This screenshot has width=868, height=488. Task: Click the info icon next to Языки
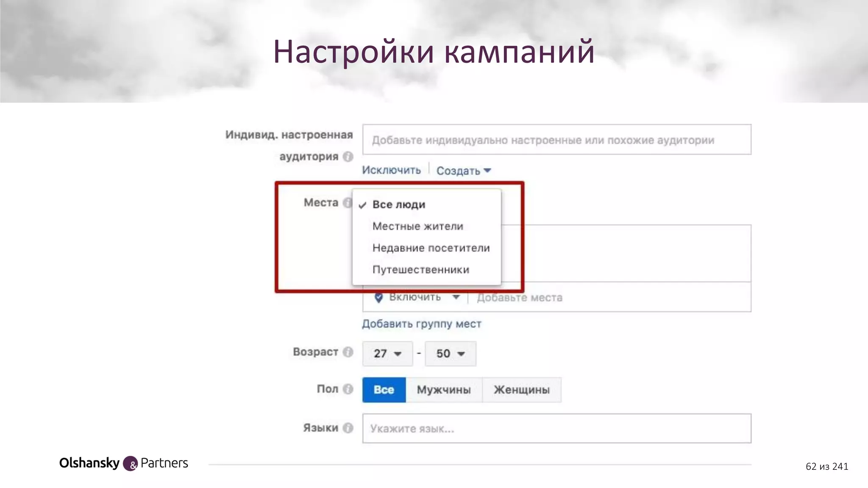point(348,428)
